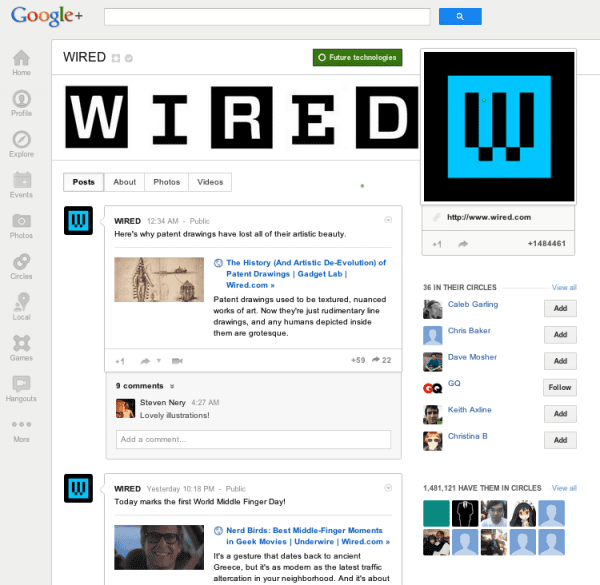Open the Games sidebar icon

pos(21,348)
